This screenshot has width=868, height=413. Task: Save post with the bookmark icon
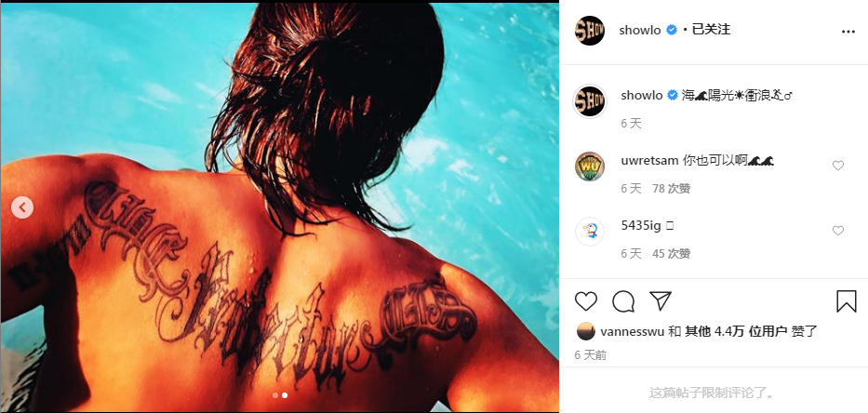(x=846, y=301)
